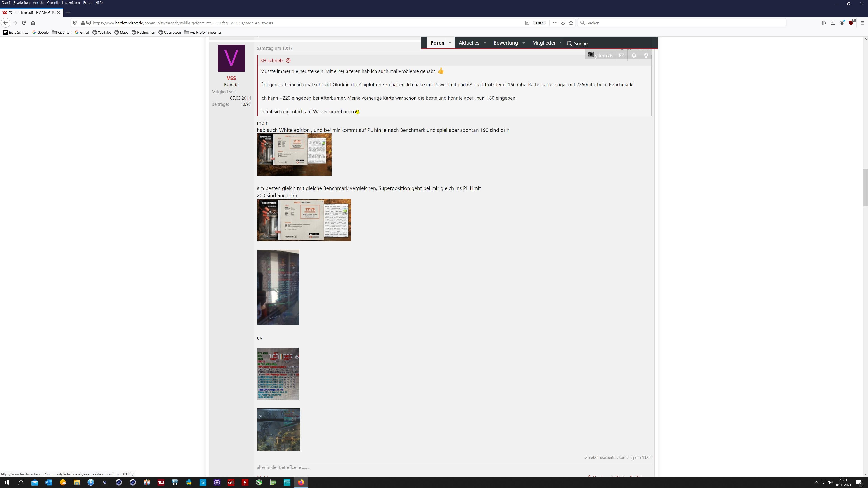The image size is (868, 488).
Task: Click the 130% zoom level indicator
Action: point(539,23)
